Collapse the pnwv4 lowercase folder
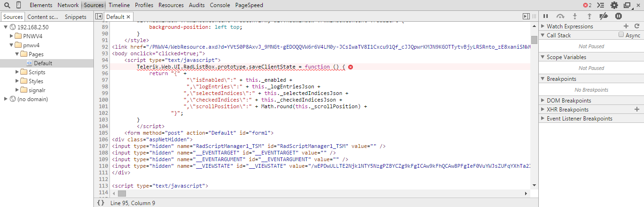Screen dimensions: 644x207 tap(12, 45)
